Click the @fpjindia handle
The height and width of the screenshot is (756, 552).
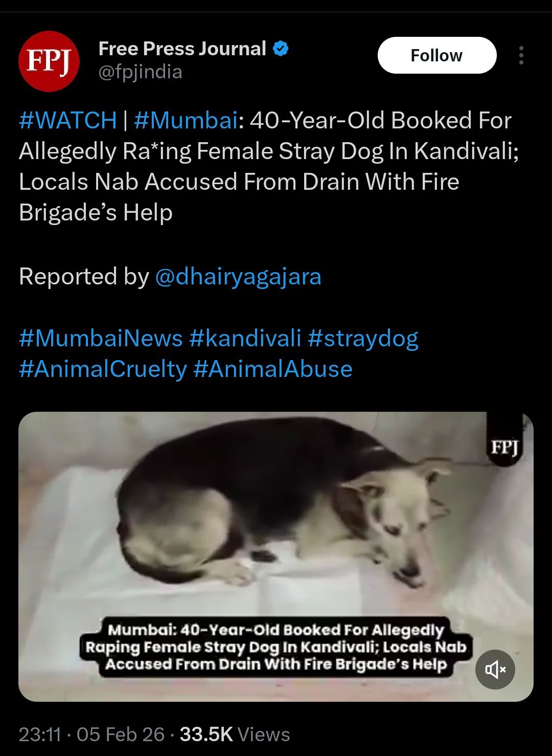140,72
